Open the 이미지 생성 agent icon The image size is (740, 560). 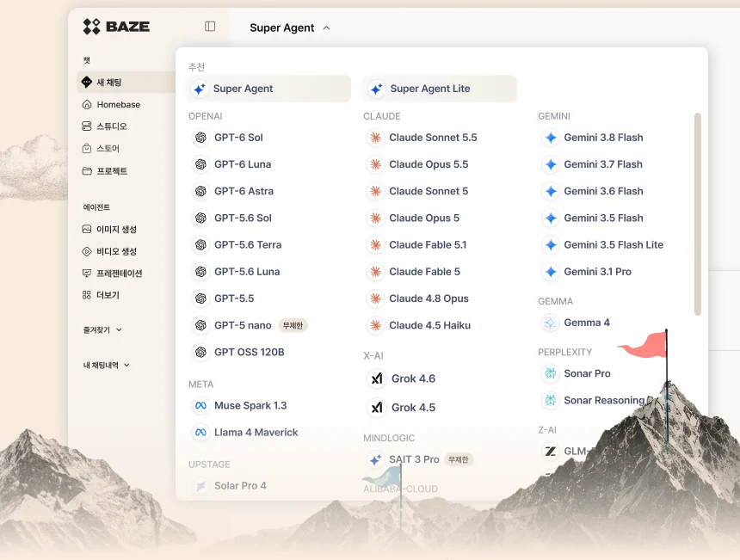(87, 229)
